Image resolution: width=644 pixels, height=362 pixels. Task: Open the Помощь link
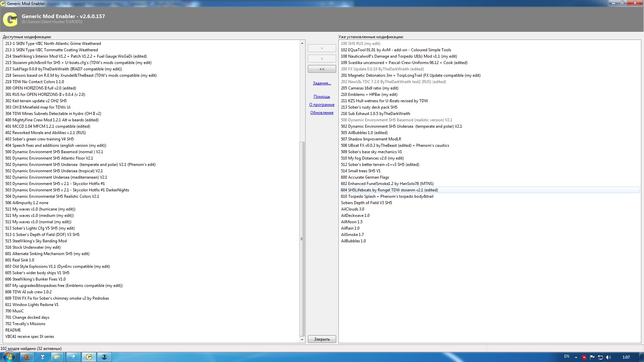[x=322, y=97]
